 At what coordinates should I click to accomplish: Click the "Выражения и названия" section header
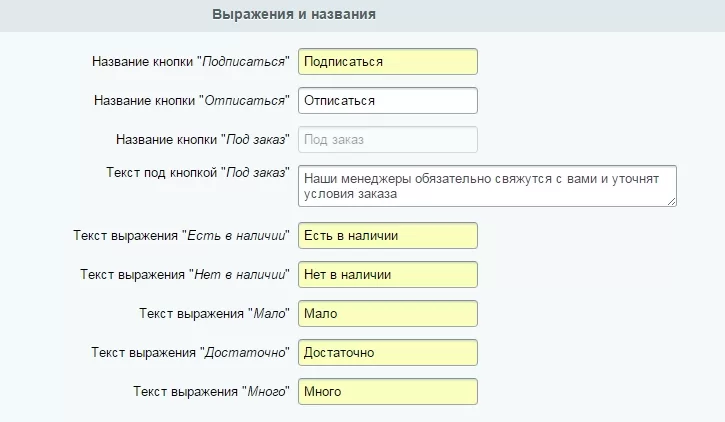pyautogui.click(x=294, y=14)
